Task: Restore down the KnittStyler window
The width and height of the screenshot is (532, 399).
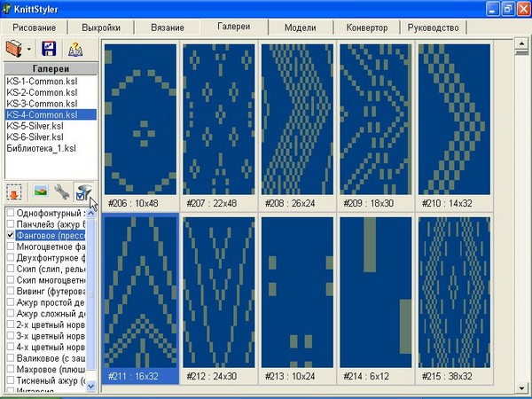Action: point(507,9)
